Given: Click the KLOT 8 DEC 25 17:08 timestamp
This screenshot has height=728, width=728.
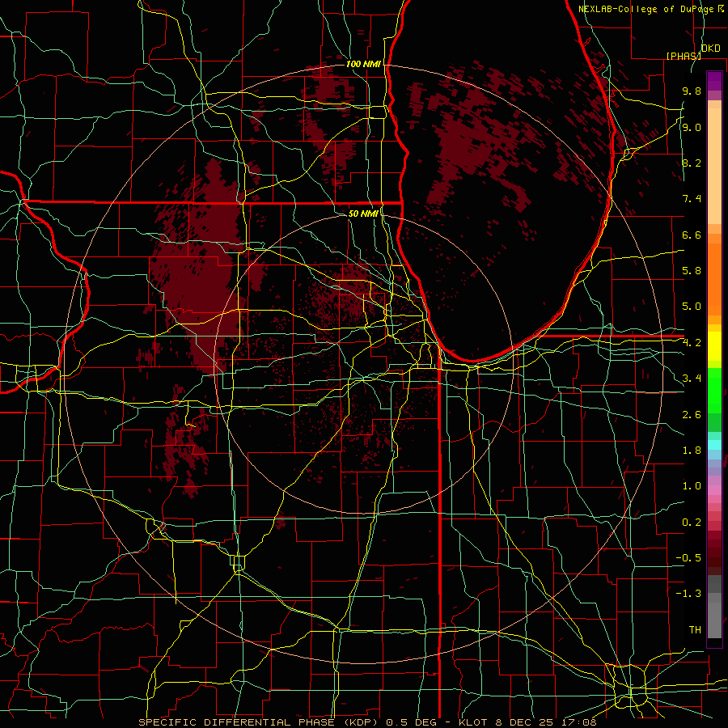Looking at the screenshot, I should coord(528,722).
